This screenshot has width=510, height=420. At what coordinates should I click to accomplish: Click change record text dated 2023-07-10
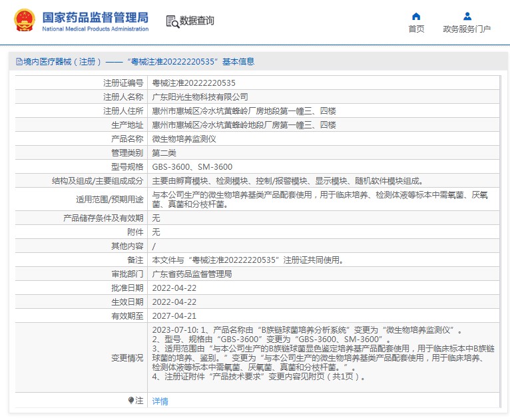[324, 353]
